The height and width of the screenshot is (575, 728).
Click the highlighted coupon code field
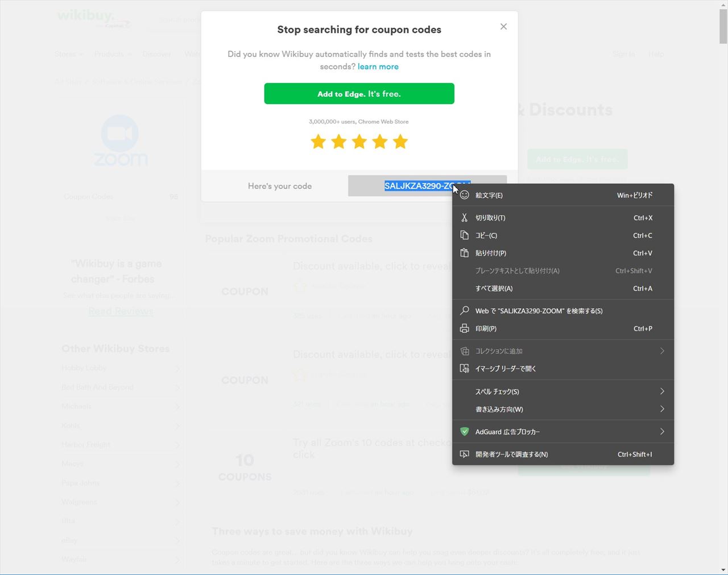427,186
